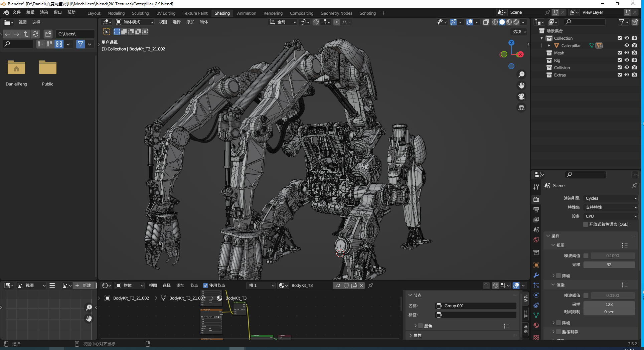The image size is (644, 350).
Task: Click the 选项 button in viewport header
Action: coord(519,32)
